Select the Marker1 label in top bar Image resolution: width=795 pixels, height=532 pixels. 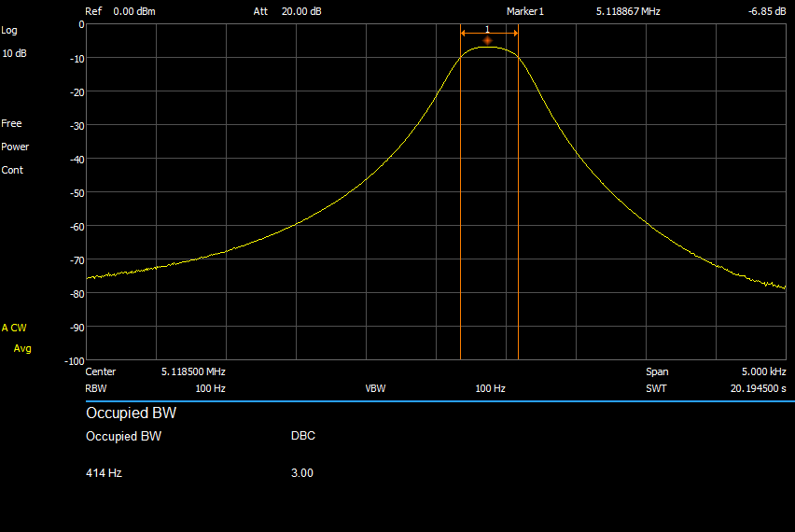click(525, 12)
